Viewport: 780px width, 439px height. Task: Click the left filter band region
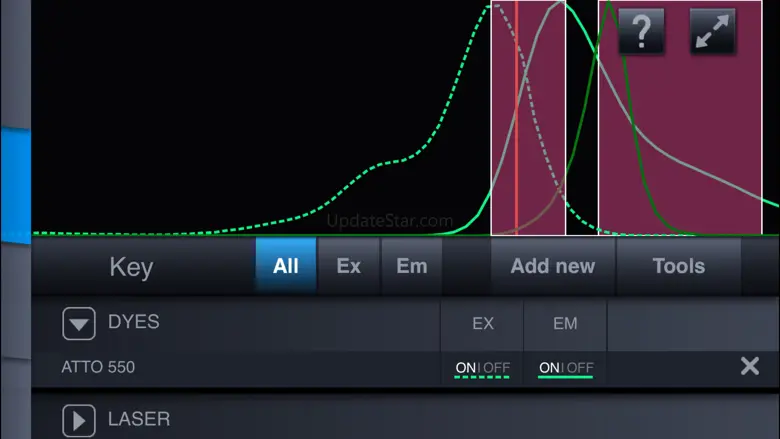(x=528, y=118)
